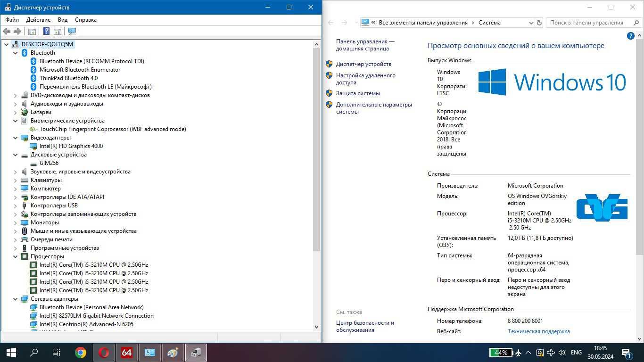Expand the Батареи category
This screenshot has width=644, height=362.
[16, 112]
